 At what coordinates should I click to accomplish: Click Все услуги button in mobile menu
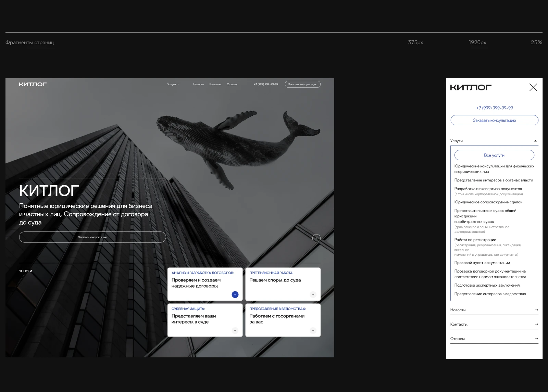[x=494, y=155]
